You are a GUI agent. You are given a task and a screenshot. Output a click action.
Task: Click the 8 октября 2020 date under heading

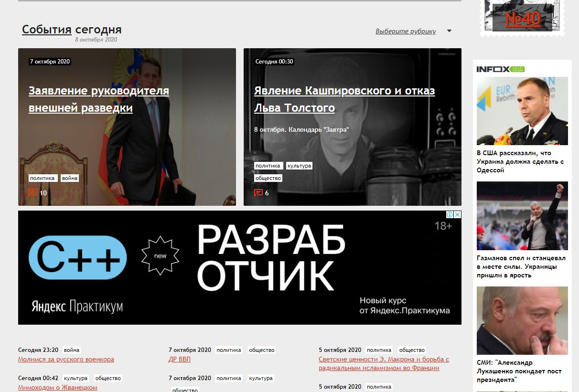pos(96,40)
